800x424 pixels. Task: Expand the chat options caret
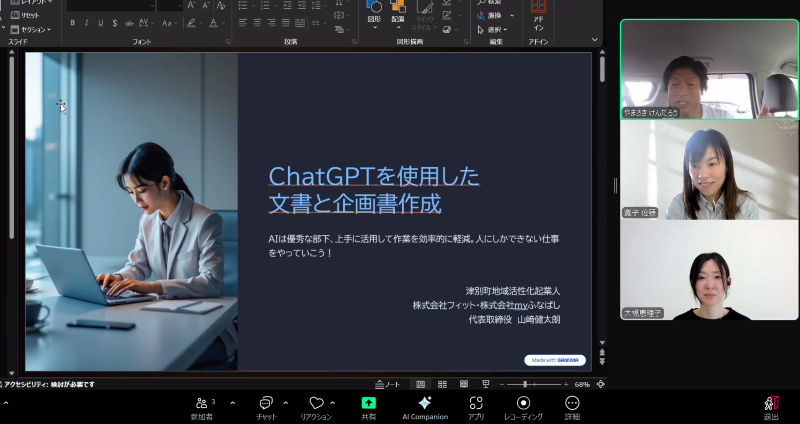(x=285, y=403)
